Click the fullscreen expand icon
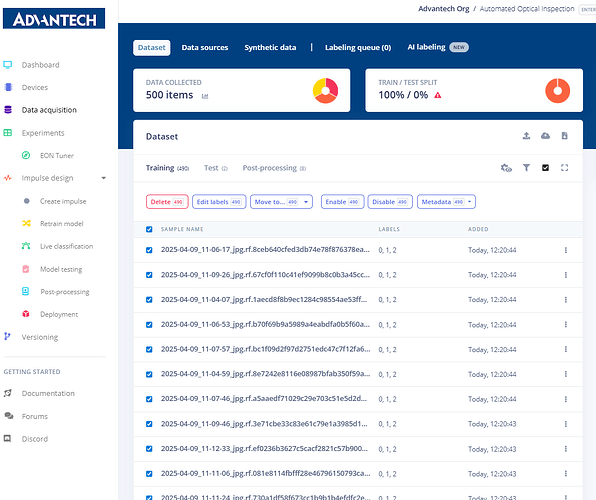This screenshot has width=596, height=500. [564, 168]
